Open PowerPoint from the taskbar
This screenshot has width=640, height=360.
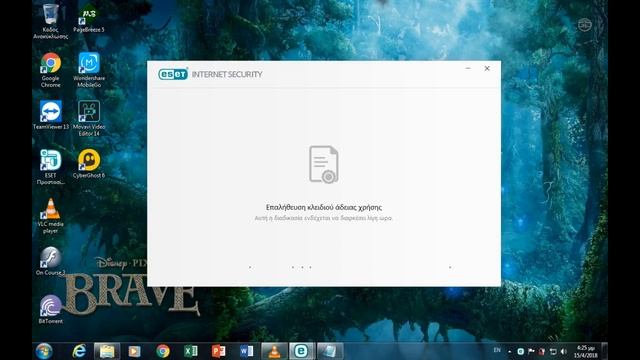tap(218, 351)
